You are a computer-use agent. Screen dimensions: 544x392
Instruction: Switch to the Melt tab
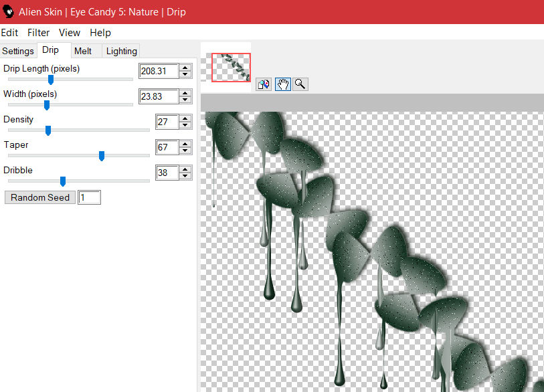[83, 51]
